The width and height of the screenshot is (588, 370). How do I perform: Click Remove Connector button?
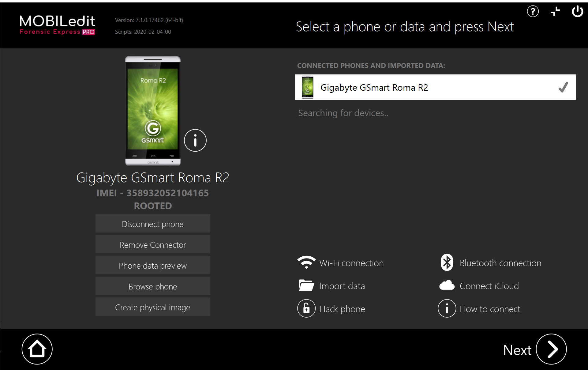point(153,245)
